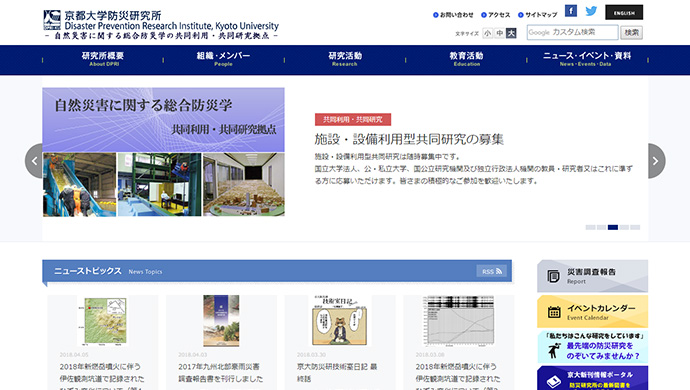Open 京大新刊情報ポータル banner
Screen dimensions: 690x390
(592, 378)
